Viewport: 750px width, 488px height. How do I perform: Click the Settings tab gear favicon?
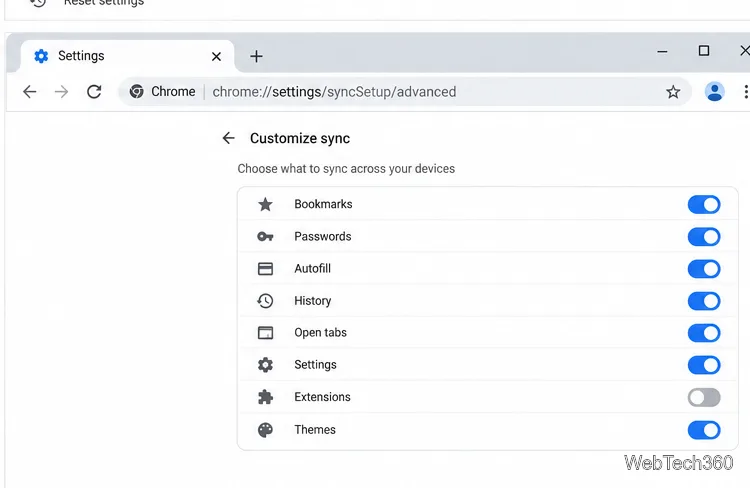click(41, 56)
